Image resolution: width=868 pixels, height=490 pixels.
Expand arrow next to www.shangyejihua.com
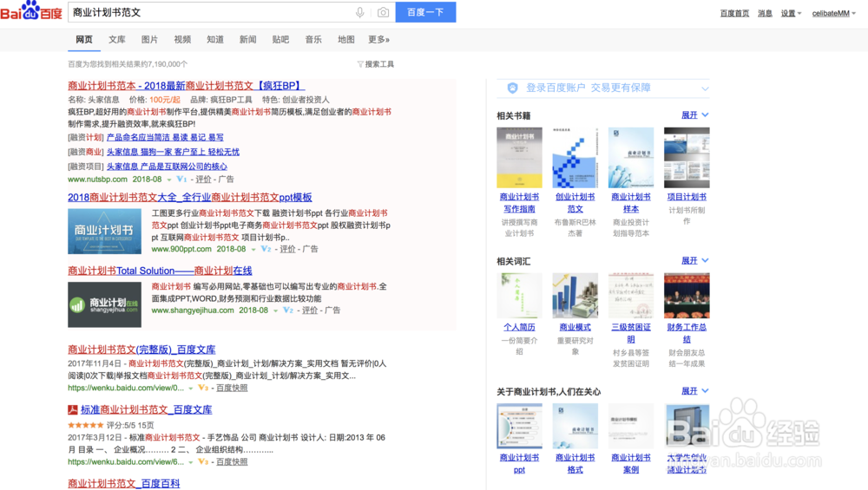(276, 310)
